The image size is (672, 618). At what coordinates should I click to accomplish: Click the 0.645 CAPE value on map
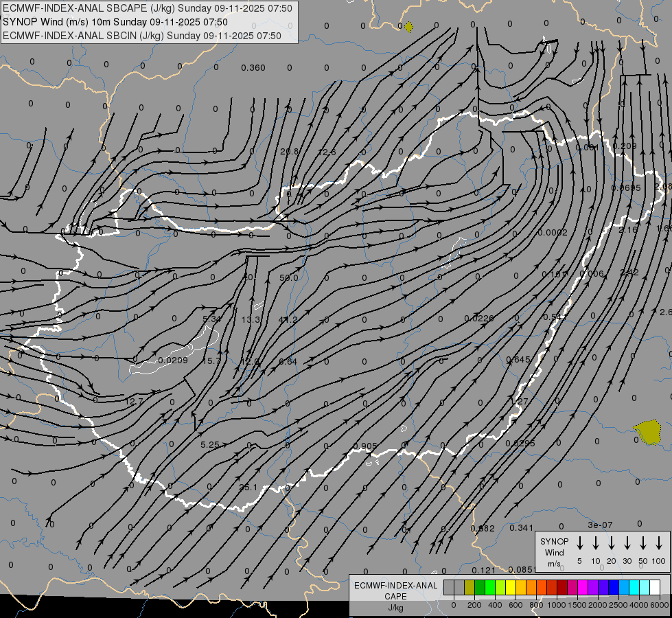[518, 359]
